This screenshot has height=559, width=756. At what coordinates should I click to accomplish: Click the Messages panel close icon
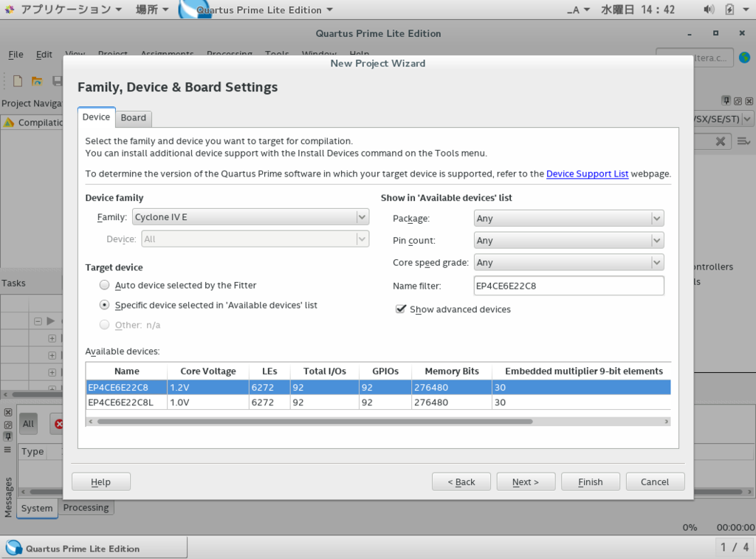pyautogui.click(x=7, y=412)
